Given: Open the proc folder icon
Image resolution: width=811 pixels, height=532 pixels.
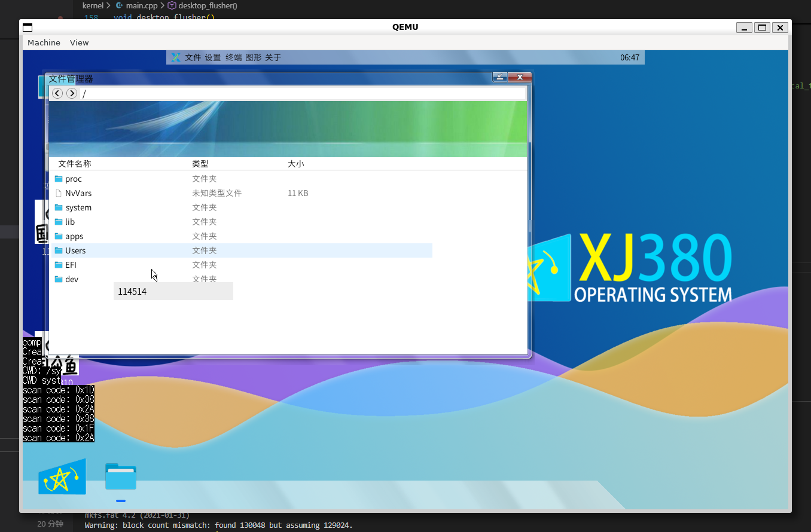Looking at the screenshot, I should [x=59, y=179].
